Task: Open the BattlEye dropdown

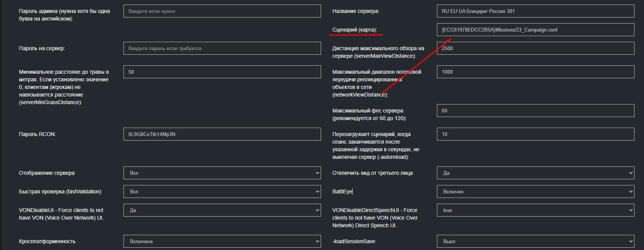Action: point(535,191)
